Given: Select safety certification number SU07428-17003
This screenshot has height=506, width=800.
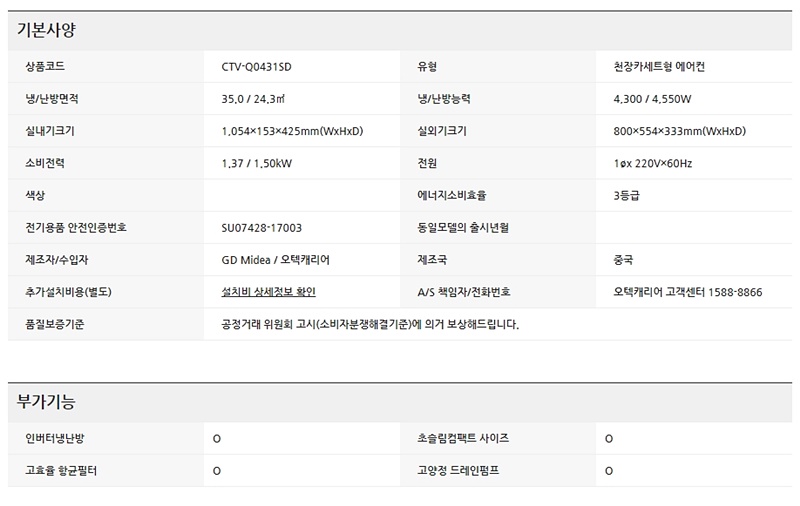Looking at the screenshot, I should (x=261, y=228).
